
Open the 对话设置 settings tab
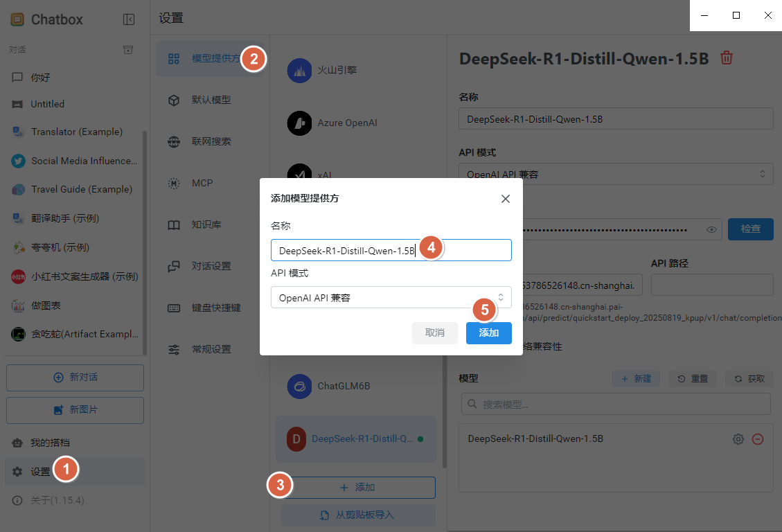click(209, 266)
